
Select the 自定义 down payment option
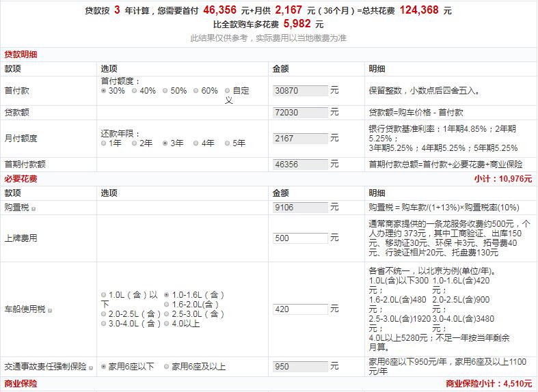point(227,91)
